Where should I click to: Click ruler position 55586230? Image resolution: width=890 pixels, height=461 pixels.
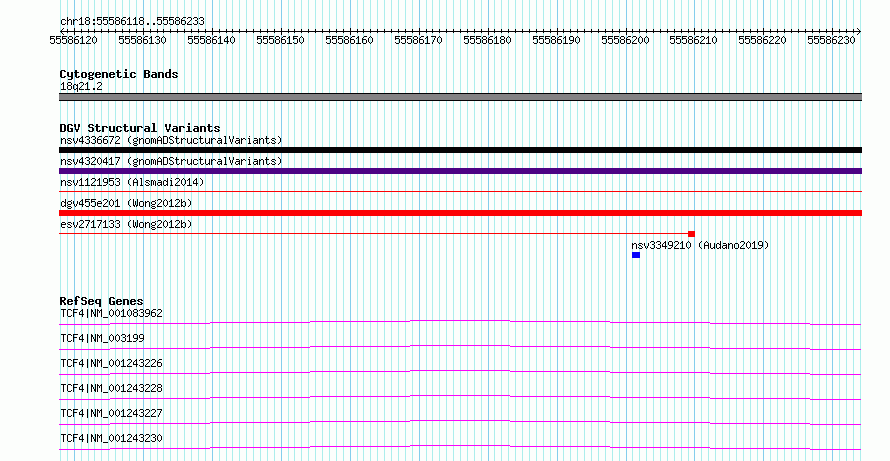(x=832, y=40)
